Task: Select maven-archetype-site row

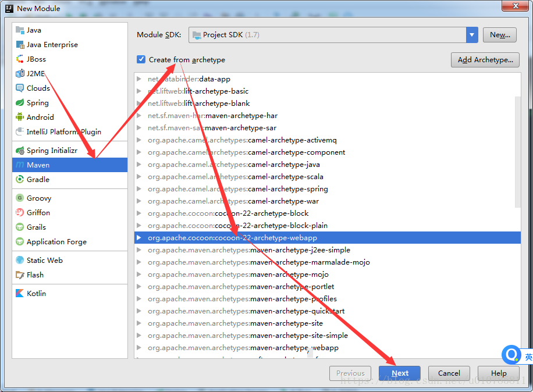Action: tap(328, 323)
